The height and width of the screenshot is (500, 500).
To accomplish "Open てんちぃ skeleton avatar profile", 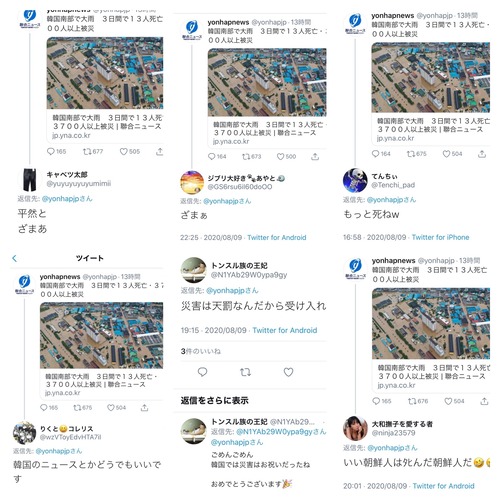I will pyautogui.click(x=355, y=181).
